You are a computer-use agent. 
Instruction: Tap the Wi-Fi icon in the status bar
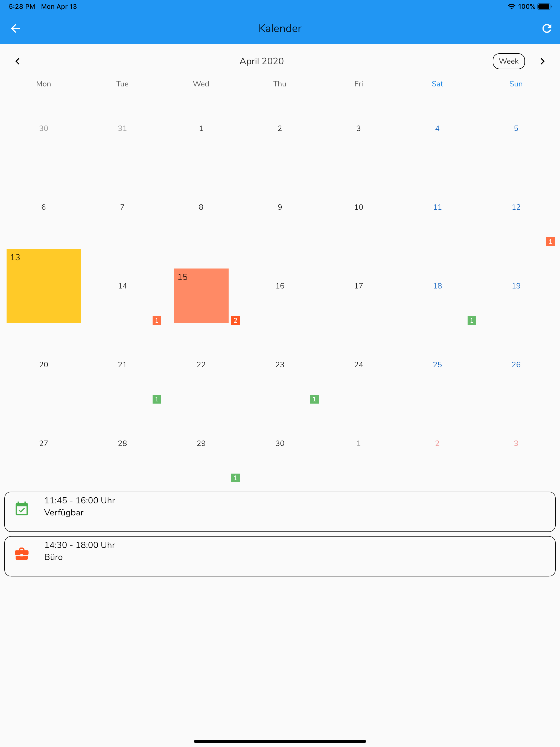511,6
